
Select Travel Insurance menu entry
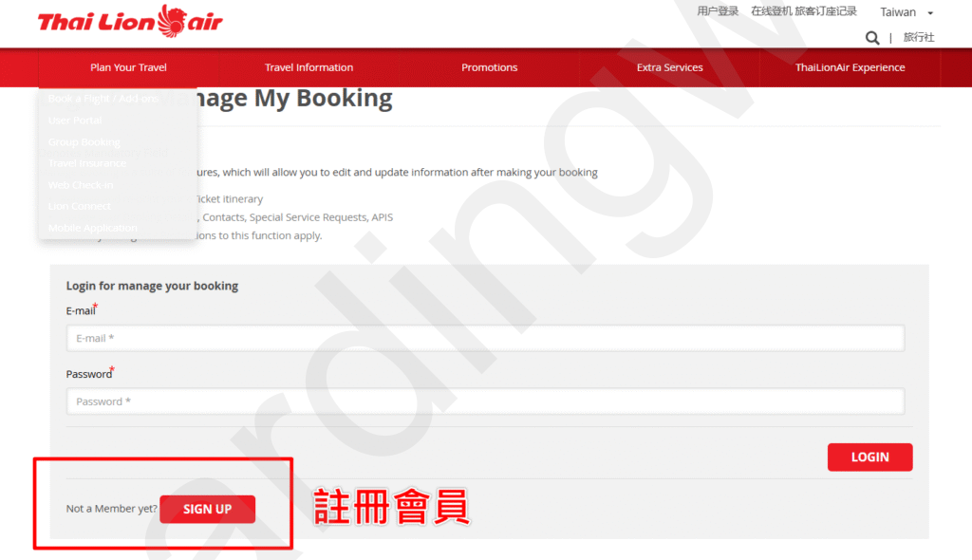[x=87, y=163]
